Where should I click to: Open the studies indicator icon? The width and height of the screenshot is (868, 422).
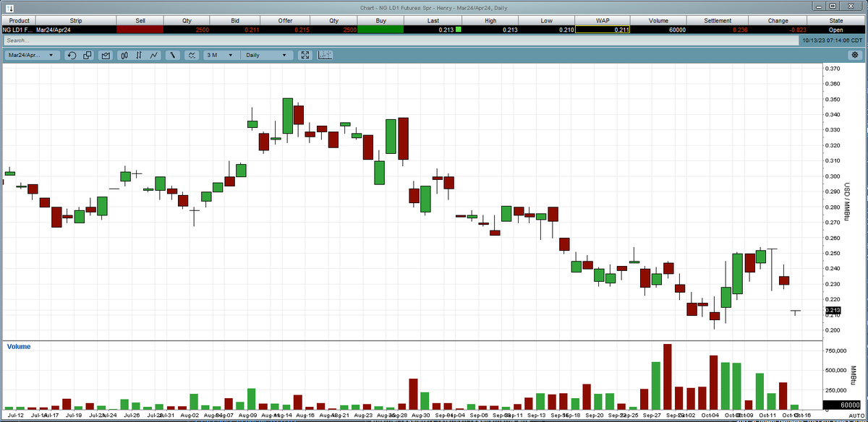(x=191, y=55)
